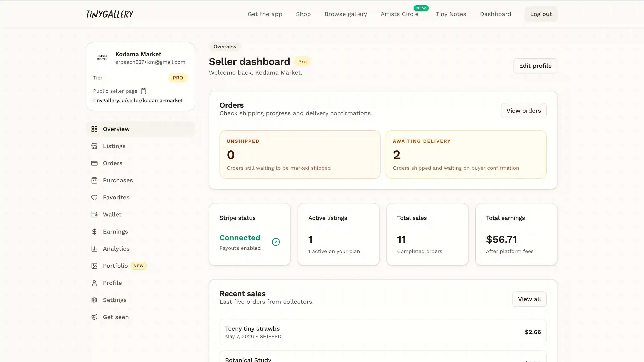This screenshot has height=362, width=644.
Task: Click the NEW badge on Artists Circle
Action: 421,8
